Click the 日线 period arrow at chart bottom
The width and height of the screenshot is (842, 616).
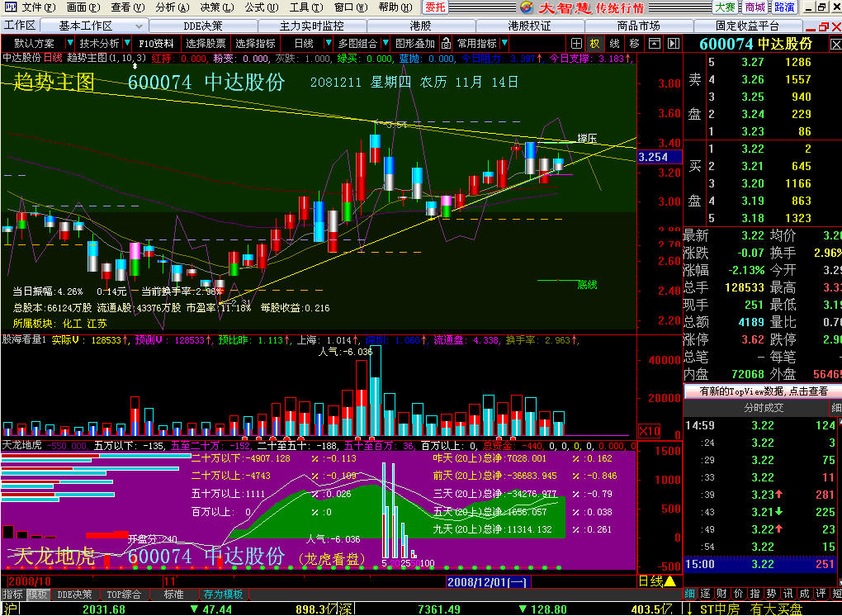[670, 581]
